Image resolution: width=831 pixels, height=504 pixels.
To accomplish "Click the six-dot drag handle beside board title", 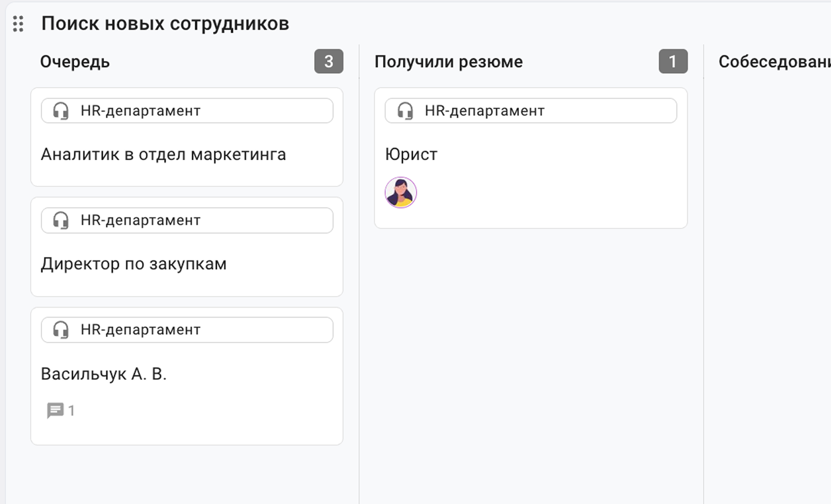I will coord(18,24).
